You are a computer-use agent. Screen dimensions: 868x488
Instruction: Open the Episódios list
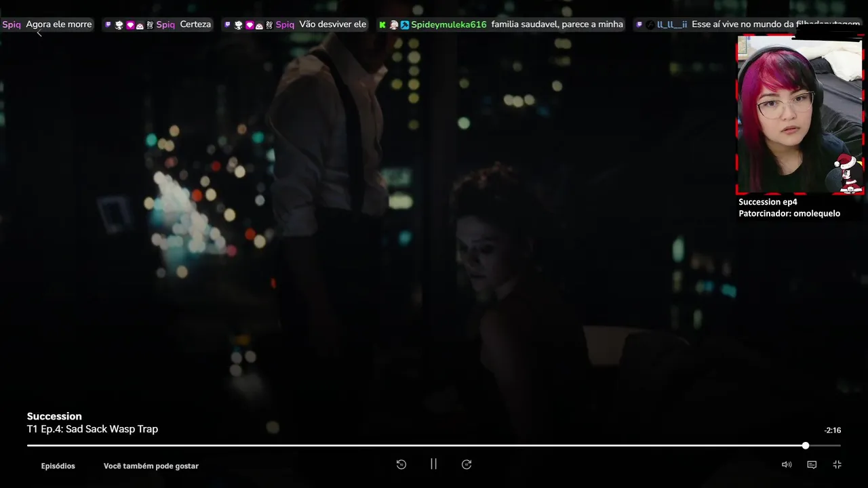tap(58, 466)
